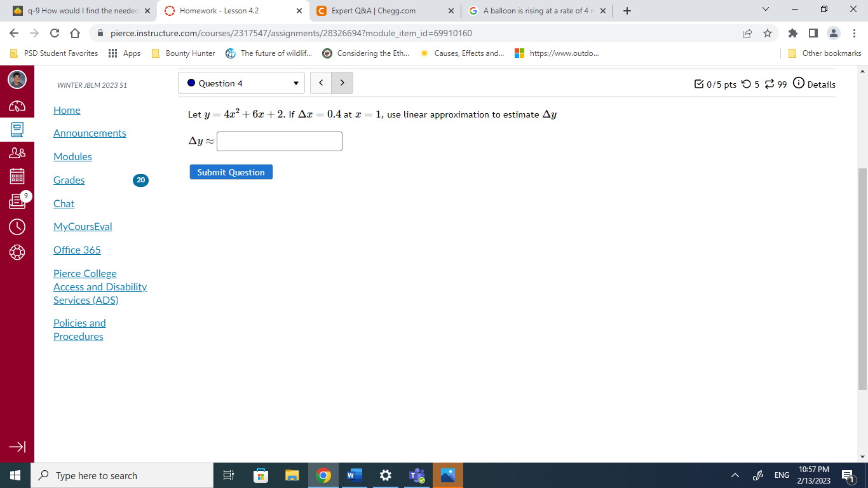Open the Office 365 link
Image resolution: width=868 pixels, height=488 pixels.
(x=77, y=250)
